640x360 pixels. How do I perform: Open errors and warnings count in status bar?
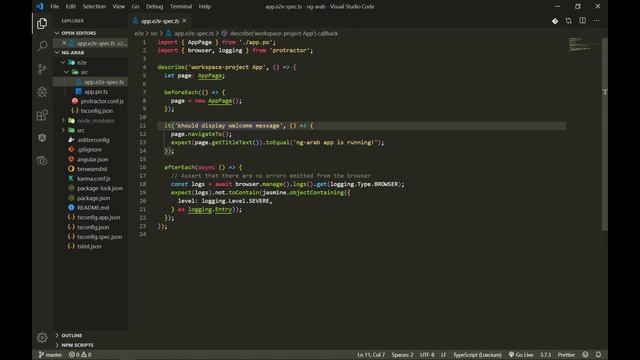pos(80,355)
